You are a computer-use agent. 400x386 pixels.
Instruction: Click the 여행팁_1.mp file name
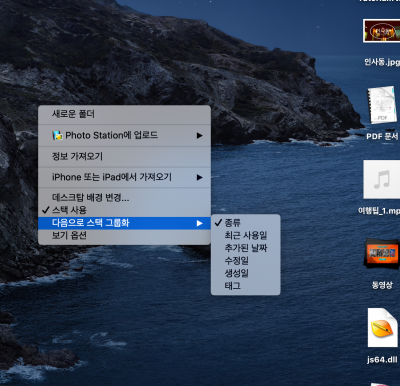coord(379,211)
